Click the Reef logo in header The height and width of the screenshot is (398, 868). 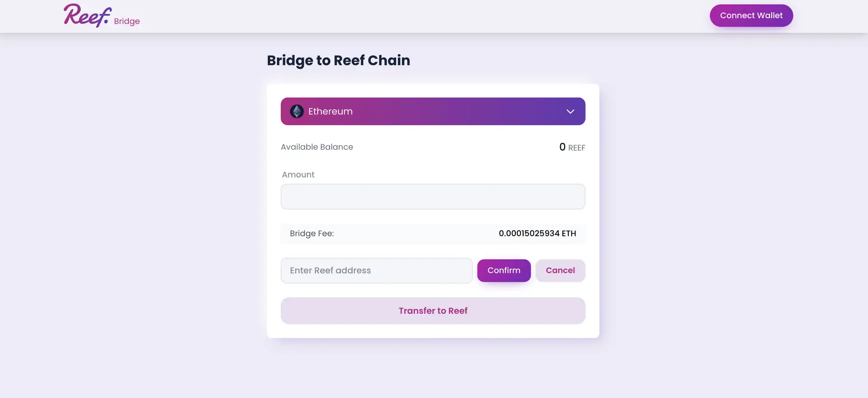[87, 16]
